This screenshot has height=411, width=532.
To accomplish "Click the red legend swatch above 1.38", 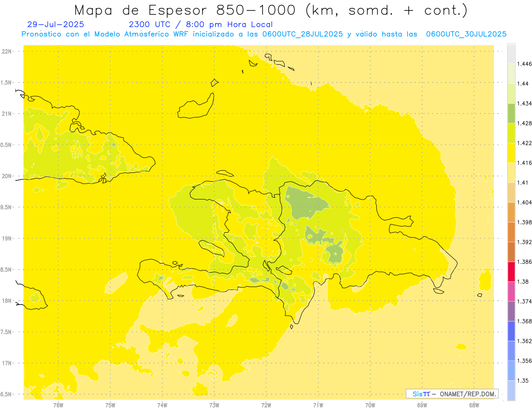I will 511,271.
